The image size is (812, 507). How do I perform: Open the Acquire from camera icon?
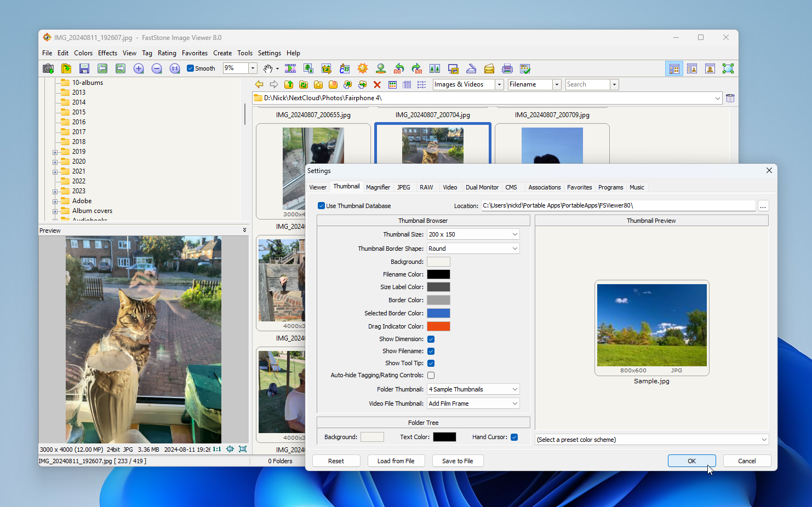pos(48,68)
